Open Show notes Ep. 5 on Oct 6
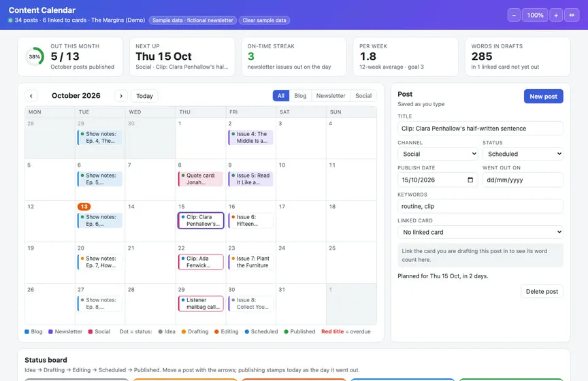 pos(100,179)
